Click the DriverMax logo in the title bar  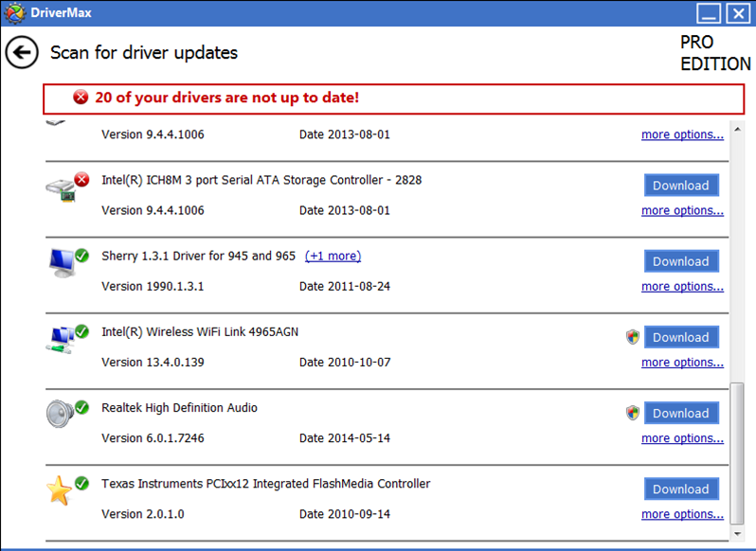(x=14, y=12)
